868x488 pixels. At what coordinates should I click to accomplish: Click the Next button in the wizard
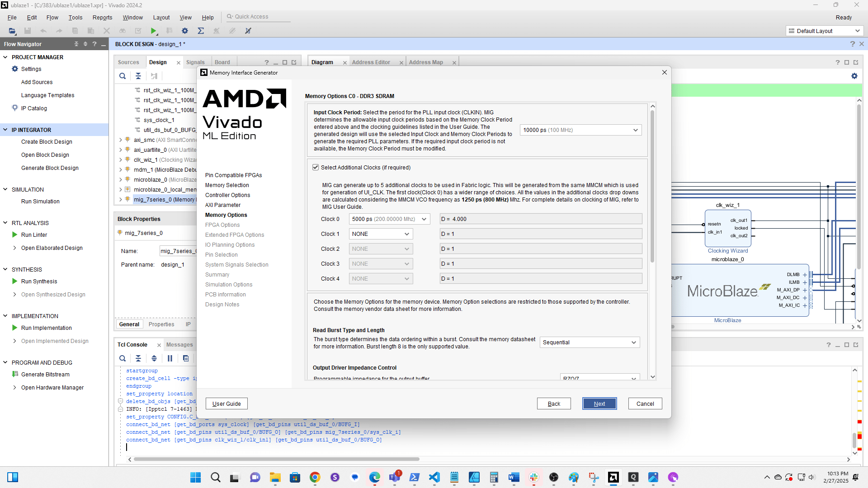(x=599, y=404)
